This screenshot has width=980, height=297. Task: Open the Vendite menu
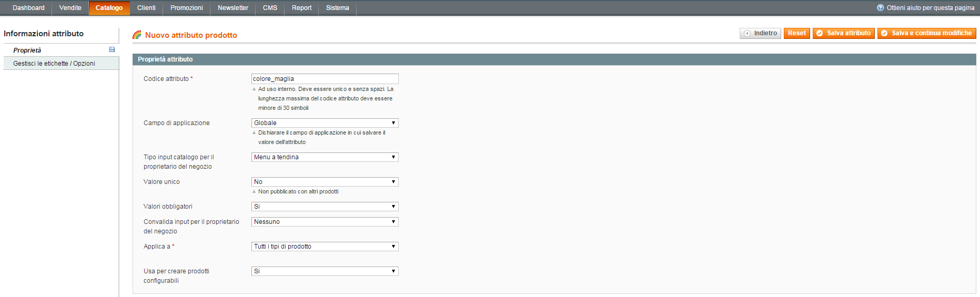[x=70, y=8]
